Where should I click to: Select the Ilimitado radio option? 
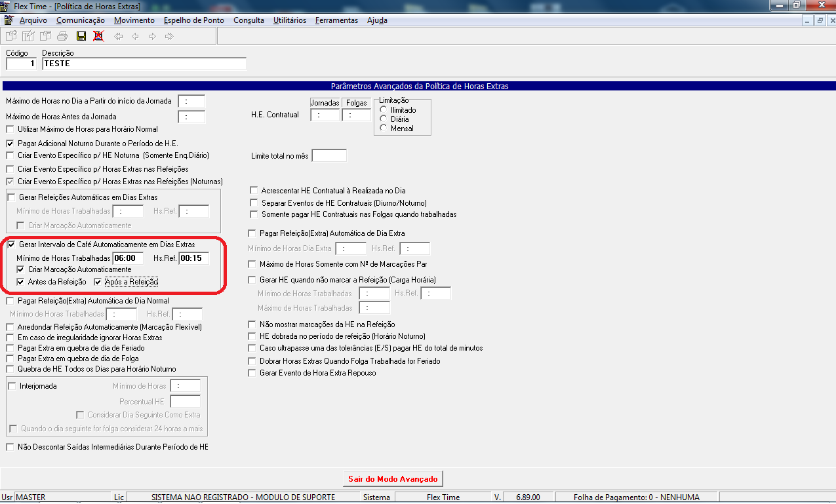pos(384,110)
